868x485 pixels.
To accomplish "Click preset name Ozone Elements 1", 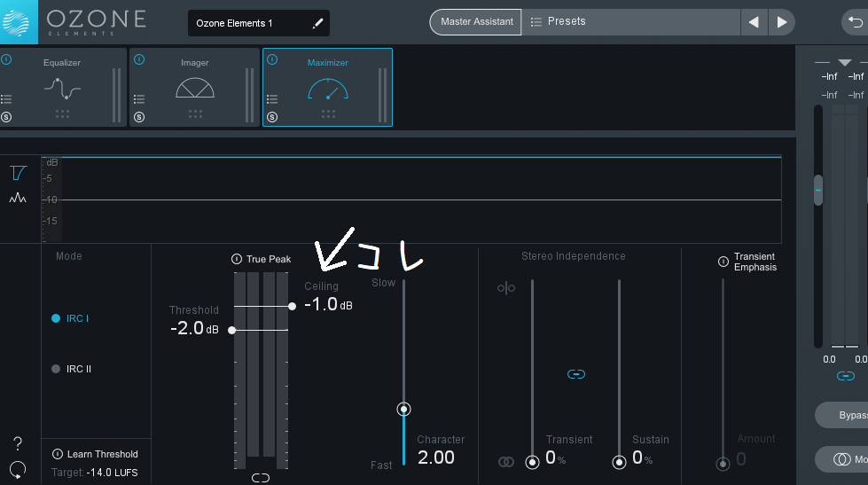I will tap(234, 23).
